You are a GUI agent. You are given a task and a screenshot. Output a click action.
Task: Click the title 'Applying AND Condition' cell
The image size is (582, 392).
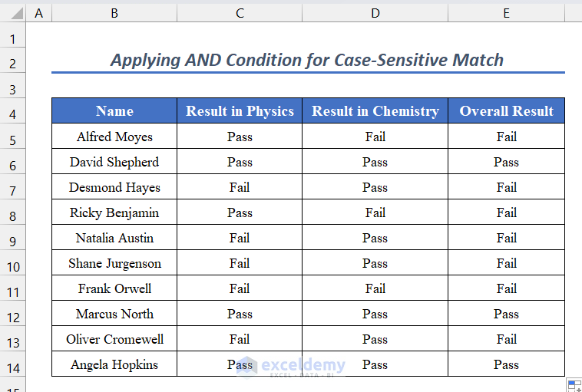(307, 60)
